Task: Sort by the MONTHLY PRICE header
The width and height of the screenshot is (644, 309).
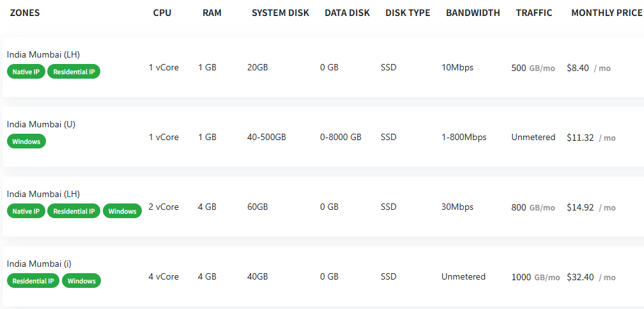Action: (607, 13)
